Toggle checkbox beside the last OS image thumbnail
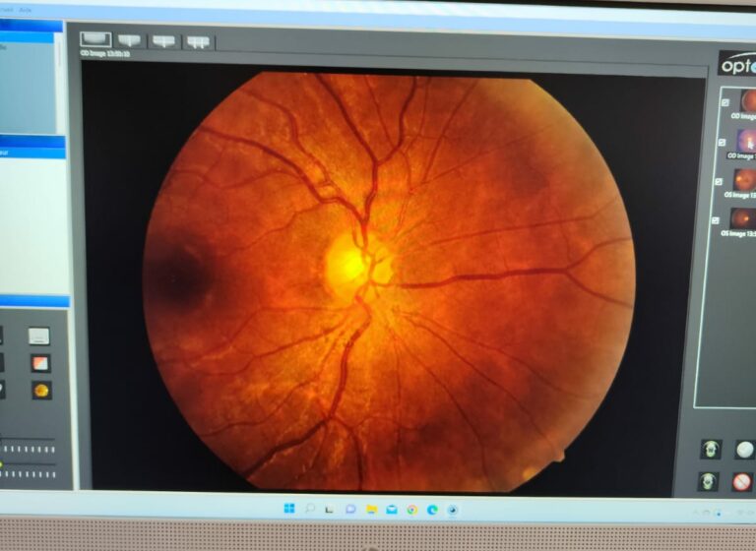The image size is (756, 551). 716,220
